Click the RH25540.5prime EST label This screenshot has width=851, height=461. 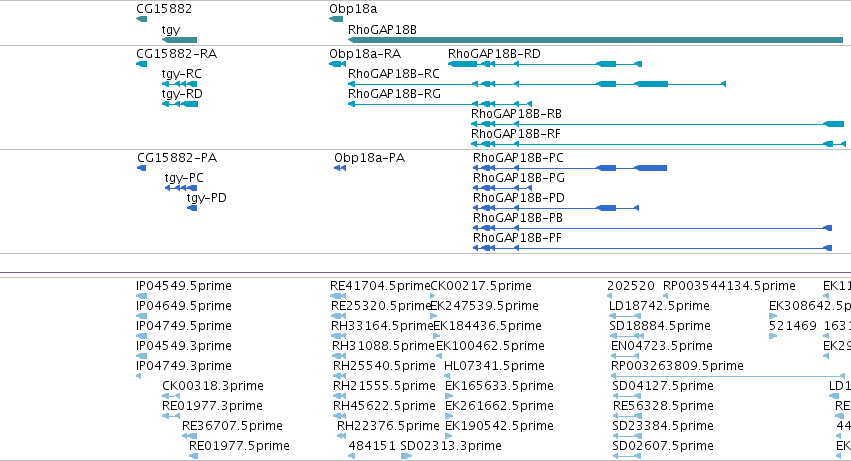point(384,367)
